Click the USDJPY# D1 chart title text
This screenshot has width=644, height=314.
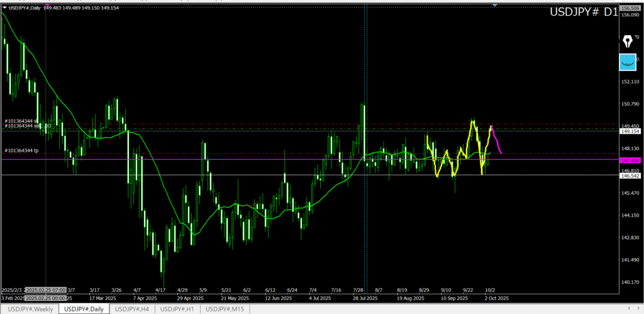tap(582, 12)
